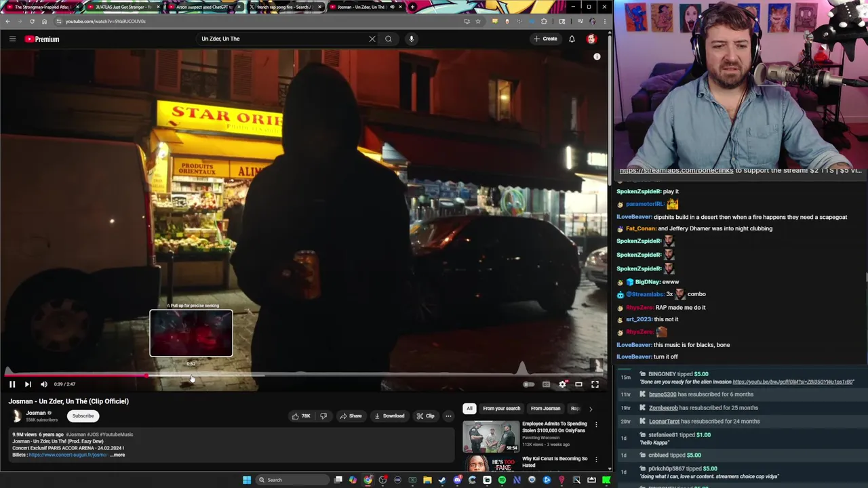The width and height of the screenshot is (868, 488).
Task: Run search with the magnifier button
Action: [x=389, y=39]
